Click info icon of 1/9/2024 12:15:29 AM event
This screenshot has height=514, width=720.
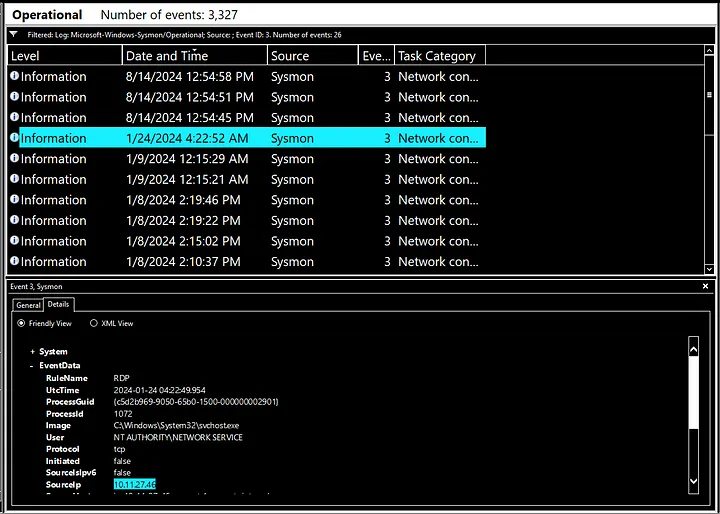pyautogui.click(x=14, y=159)
